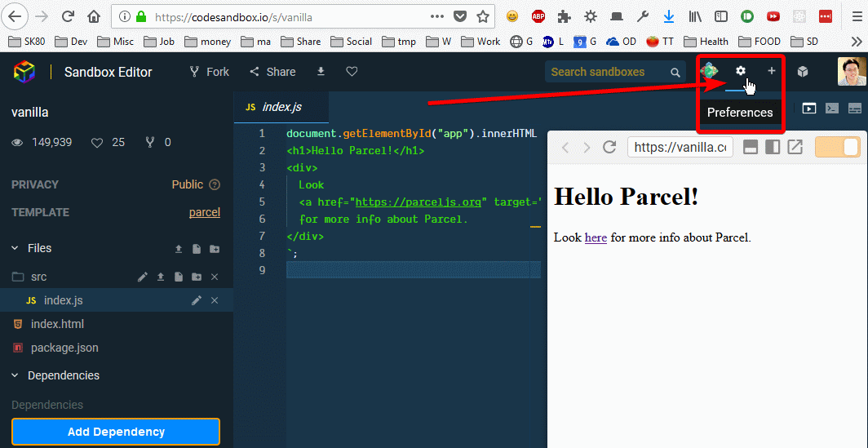The image size is (868, 448).
Task: Click the Search sandboxes field
Action: click(x=608, y=72)
